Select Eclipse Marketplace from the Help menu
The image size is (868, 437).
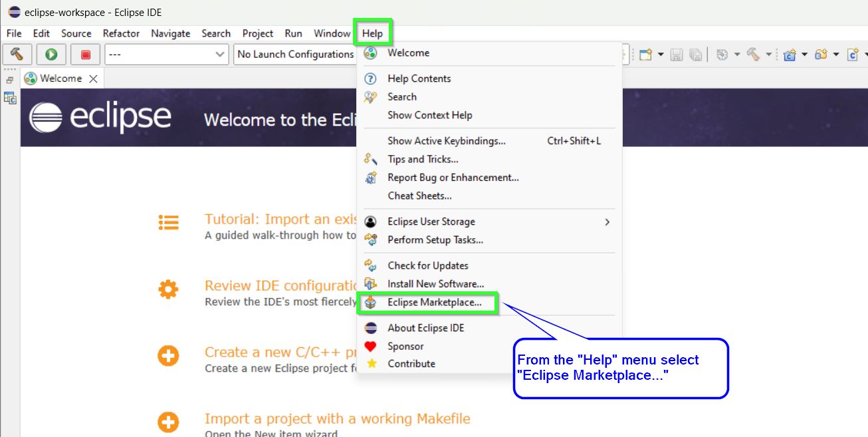(x=427, y=303)
